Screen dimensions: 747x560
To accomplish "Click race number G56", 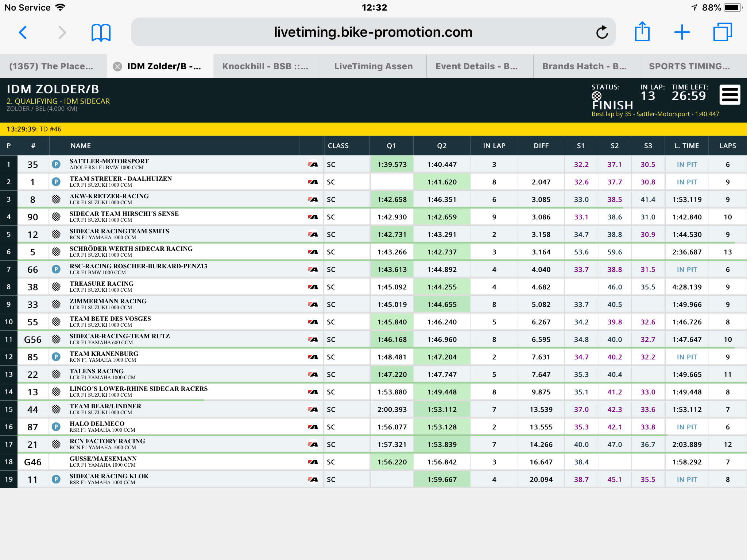I will 32,339.
